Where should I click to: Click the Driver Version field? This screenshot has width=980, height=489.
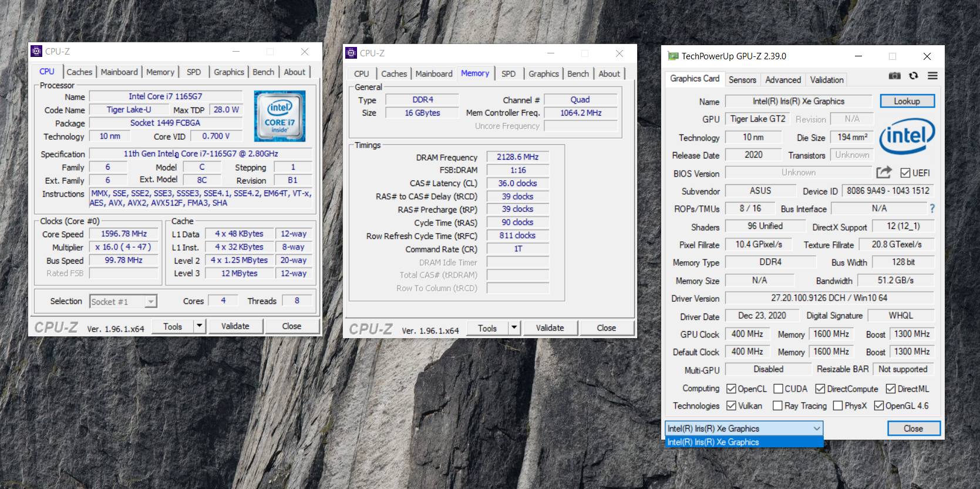click(x=829, y=298)
